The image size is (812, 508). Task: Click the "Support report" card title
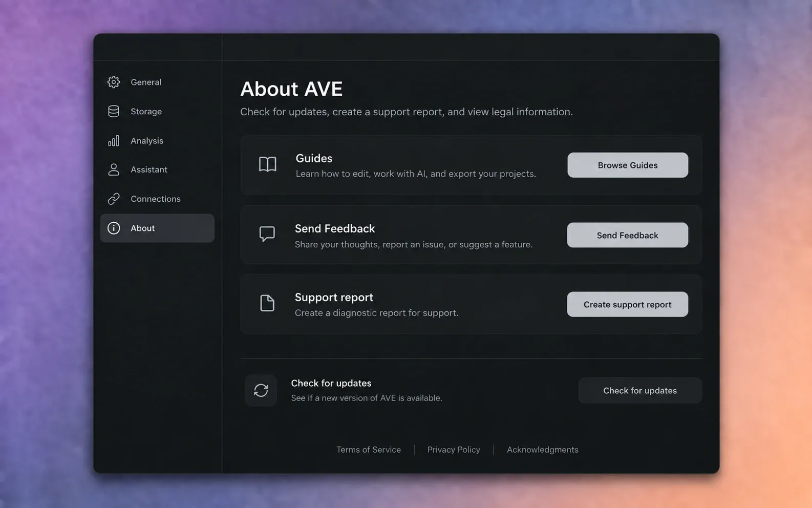(x=334, y=297)
